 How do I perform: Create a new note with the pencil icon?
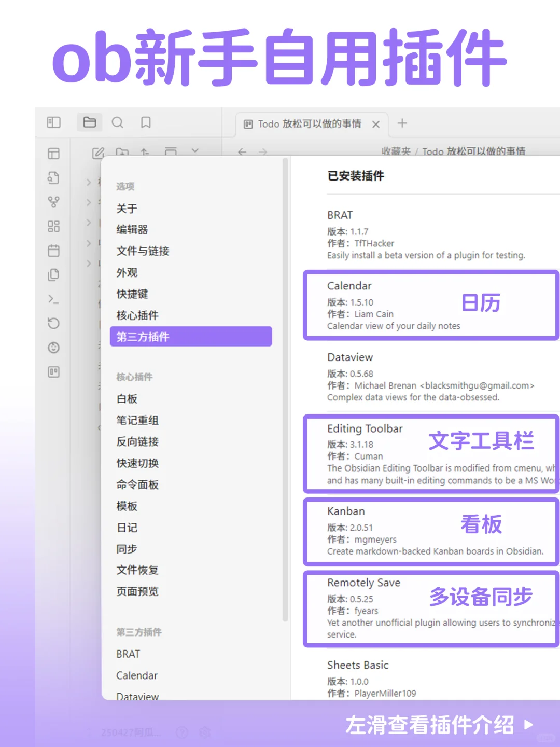click(x=98, y=153)
